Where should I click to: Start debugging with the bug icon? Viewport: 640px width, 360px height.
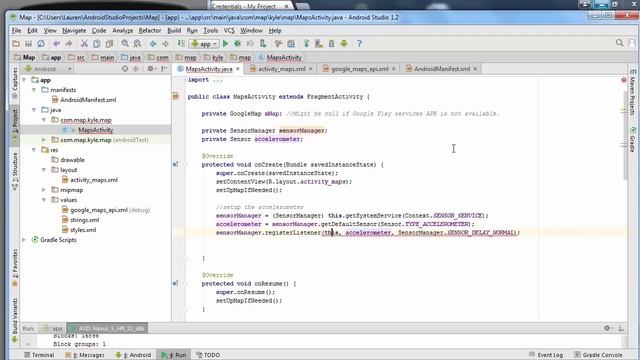[x=238, y=44]
